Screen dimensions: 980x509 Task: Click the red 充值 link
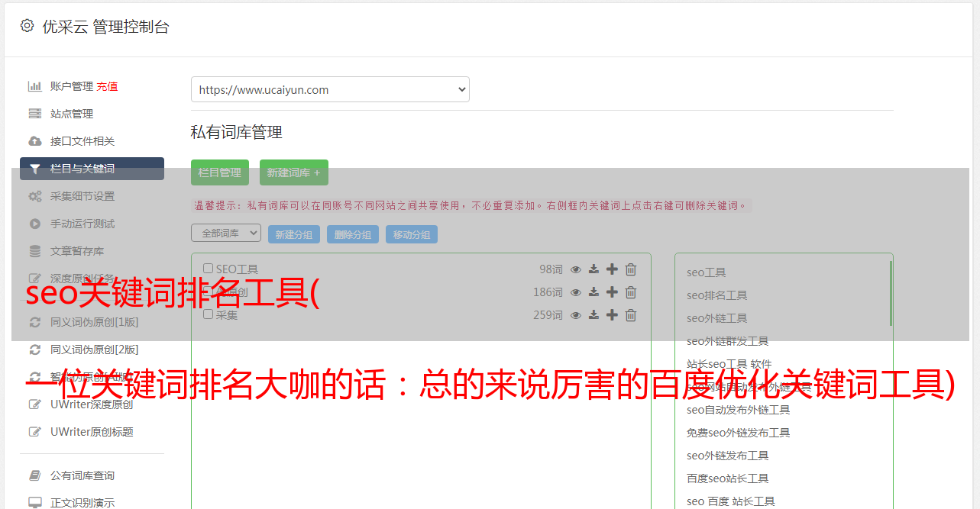click(107, 86)
